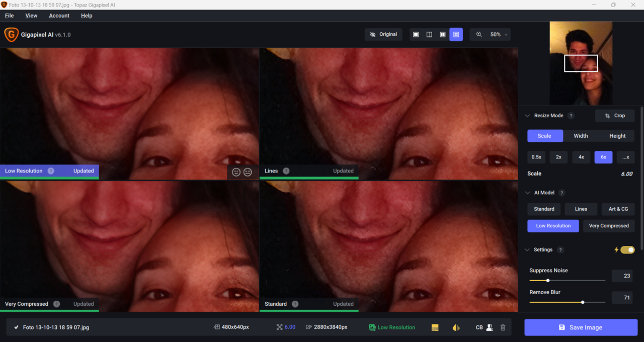
Task: Select the split view layout icon
Action: click(x=429, y=35)
